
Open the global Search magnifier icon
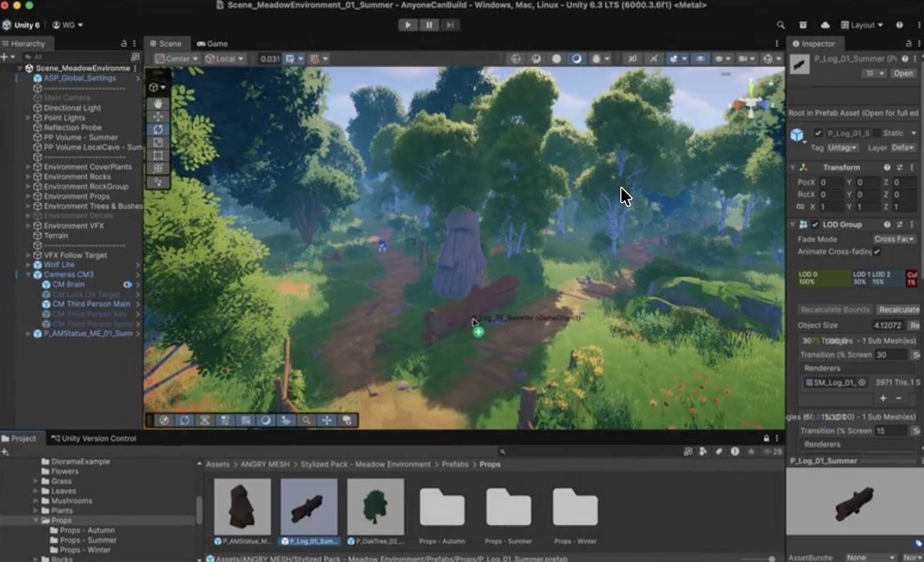tap(781, 25)
